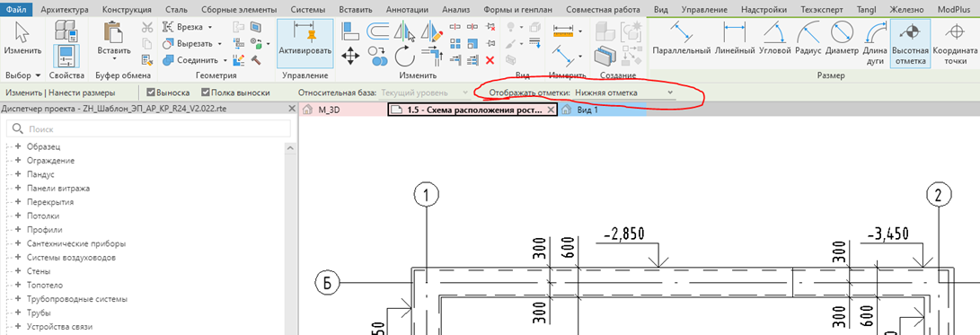The height and width of the screenshot is (335, 980).
Task: Select Mirror - Draw Axis tool
Action: pos(432,31)
